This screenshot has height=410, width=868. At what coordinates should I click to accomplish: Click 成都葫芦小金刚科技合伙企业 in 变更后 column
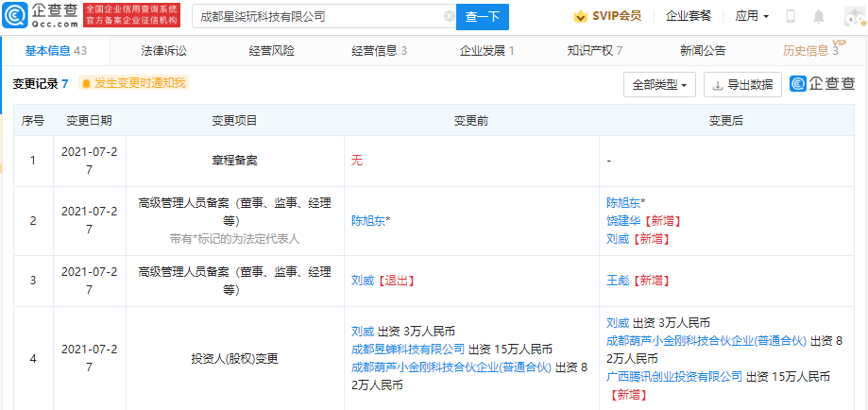click(x=706, y=341)
